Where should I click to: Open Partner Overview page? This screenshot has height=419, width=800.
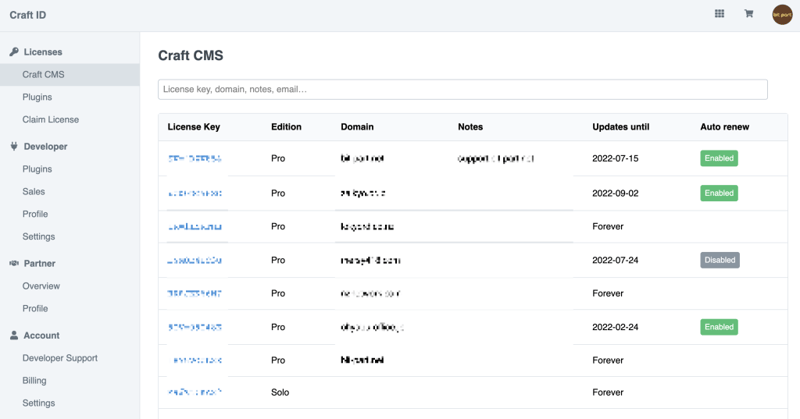[x=41, y=287]
